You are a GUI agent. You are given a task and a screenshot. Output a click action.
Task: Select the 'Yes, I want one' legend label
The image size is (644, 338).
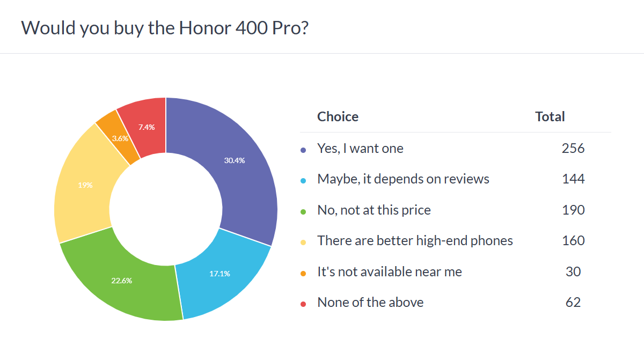(360, 149)
